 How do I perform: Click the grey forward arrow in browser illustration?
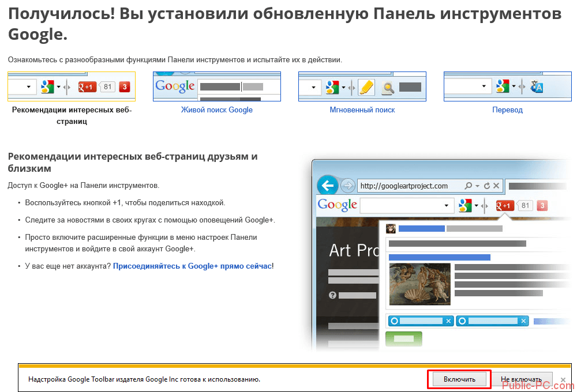click(347, 186)
